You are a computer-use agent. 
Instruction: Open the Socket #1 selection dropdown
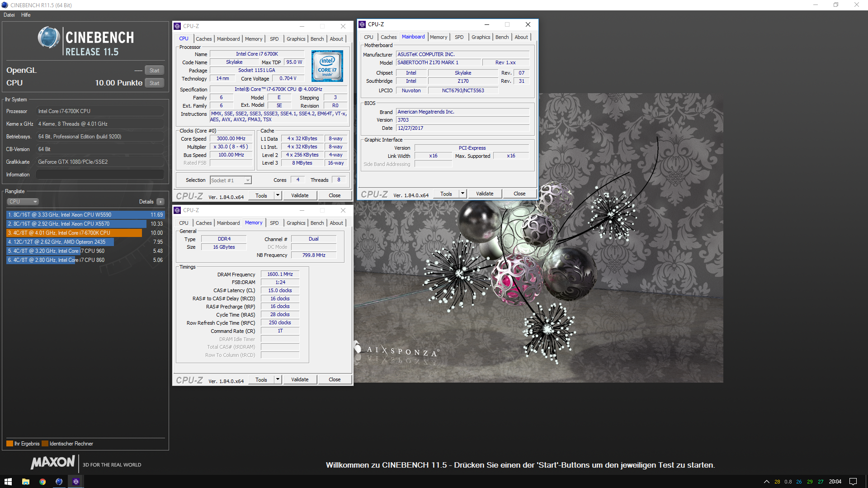(231, 180)
